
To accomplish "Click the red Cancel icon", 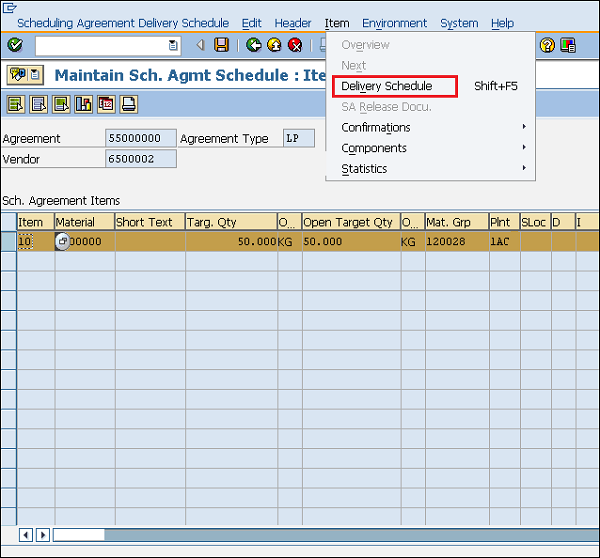I will pos(295,45).
